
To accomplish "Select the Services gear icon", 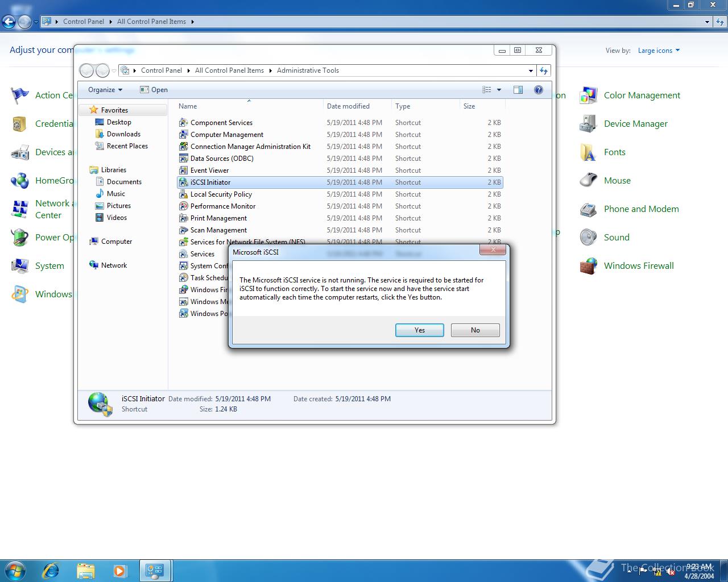I will pos(183,254).
